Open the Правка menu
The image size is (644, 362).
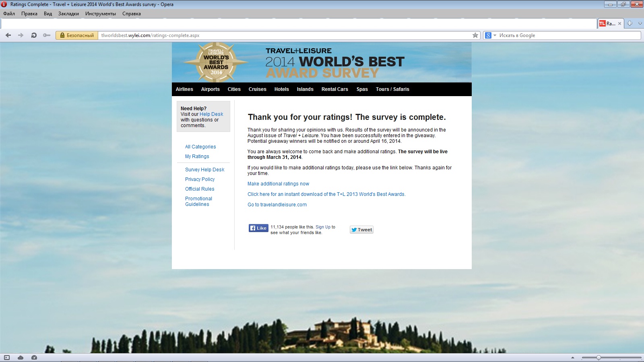pyautogui.click(x=29, y=14)
